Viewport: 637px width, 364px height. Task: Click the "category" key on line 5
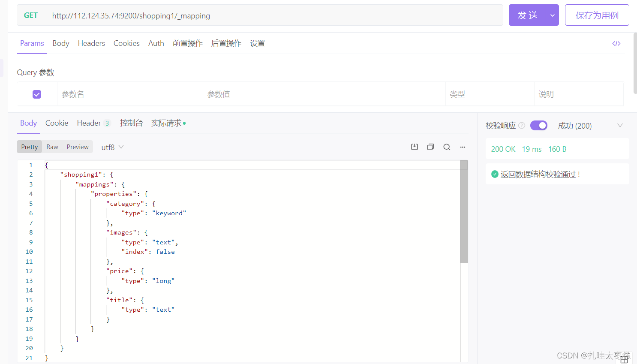pyautogui.click(x=125, y=204)
